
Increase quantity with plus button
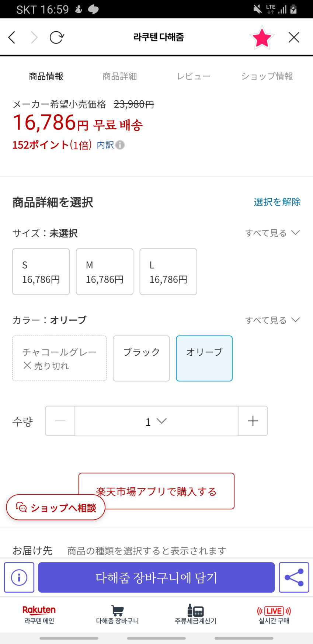point(253,421)
